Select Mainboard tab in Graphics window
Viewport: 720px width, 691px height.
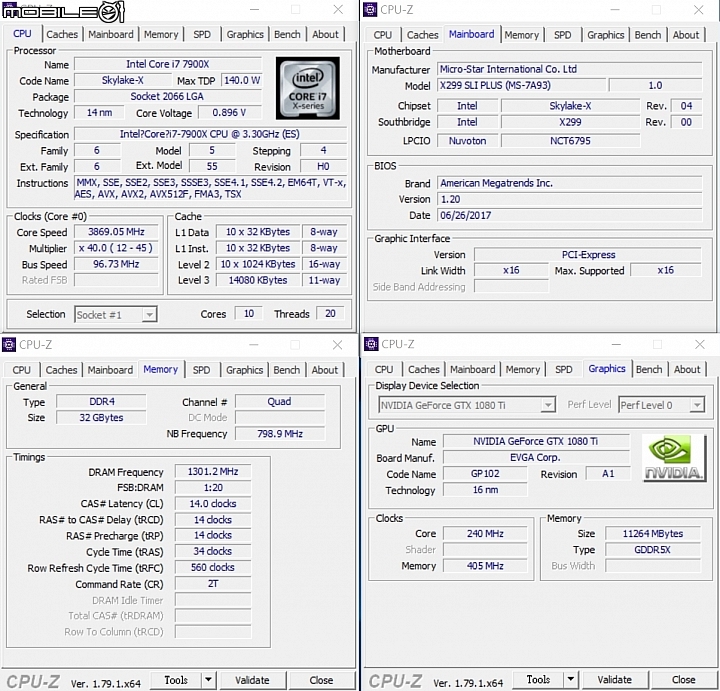click(x=472, y=370)
